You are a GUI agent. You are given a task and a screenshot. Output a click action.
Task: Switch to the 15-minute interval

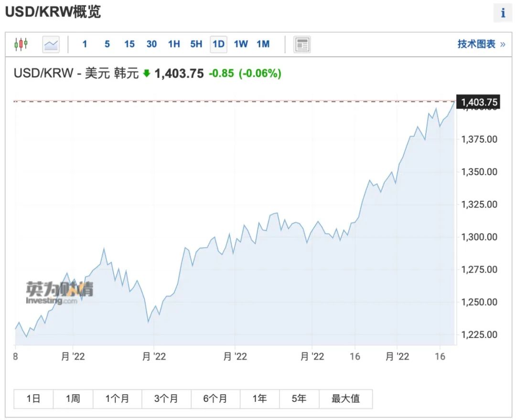[x=129, y=44]
